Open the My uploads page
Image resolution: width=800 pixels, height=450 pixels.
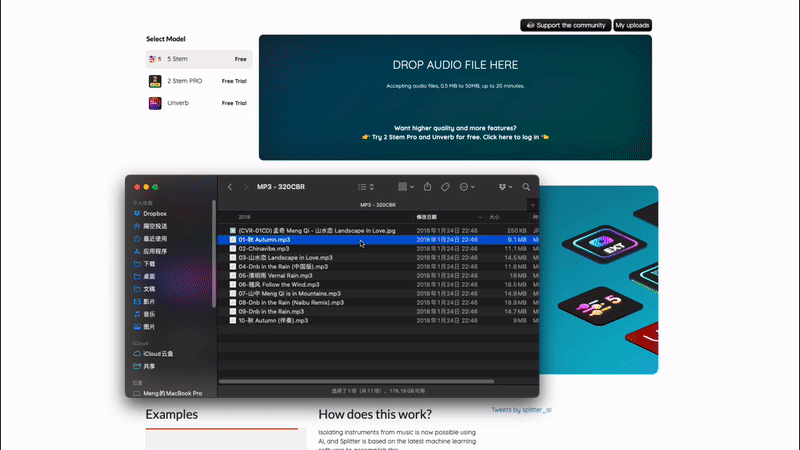click(x=632, y=25)
